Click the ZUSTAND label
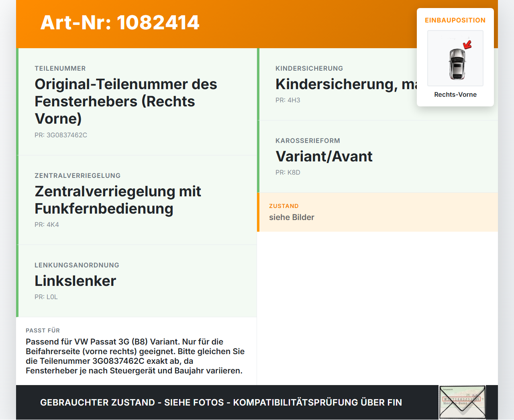The image size is (514, 420). [x=284, y=206]
